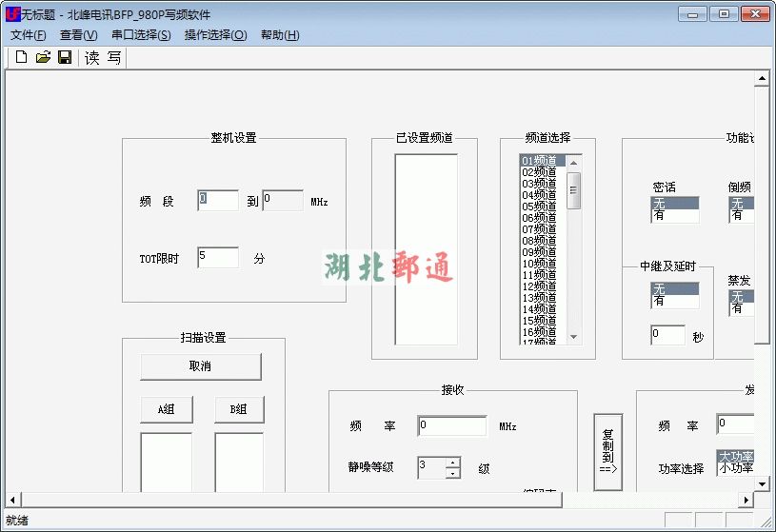Select 有 under 中继及延时

pos(674,302)
